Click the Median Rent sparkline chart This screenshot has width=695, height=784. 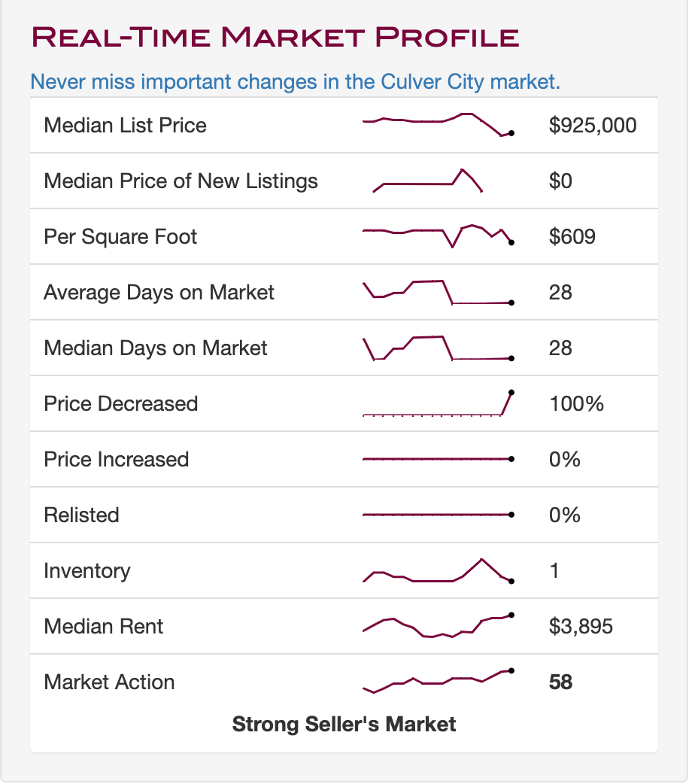(437, 626)
